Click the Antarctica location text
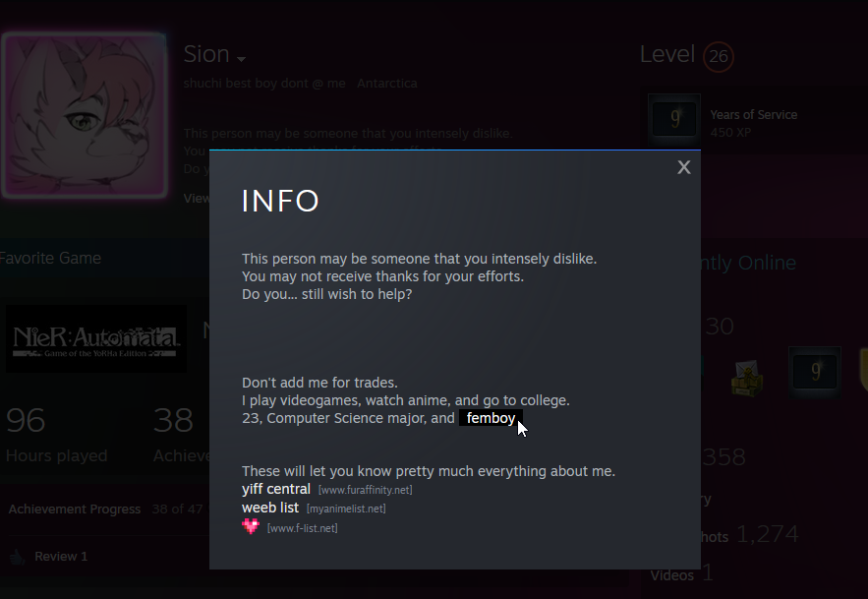Viewport: 868px width, 599px height. pyautogui.click(x=387, y=84)
